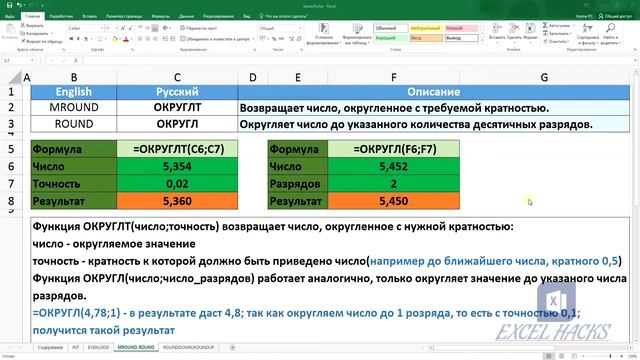Toggle wrap text (Перенести текст)
The width and height of the screenshot is (640, 360).
point(198,28)
